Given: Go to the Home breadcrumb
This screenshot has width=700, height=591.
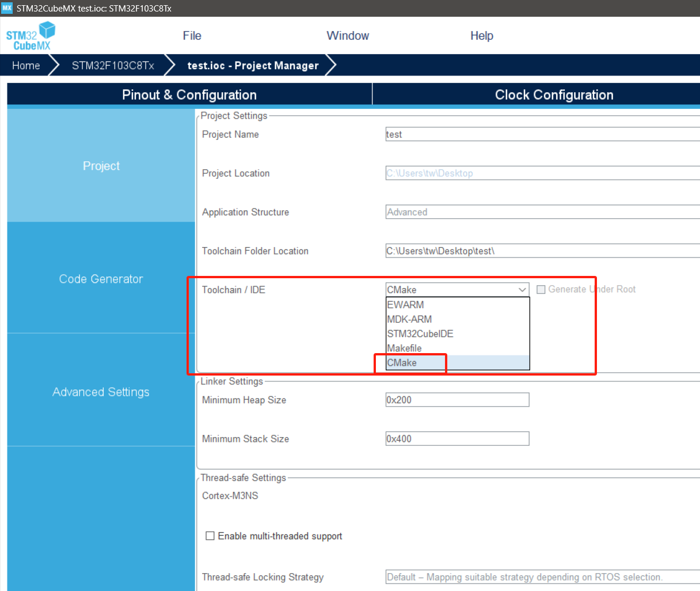Looking at the screenshot, I should [26, 66].
